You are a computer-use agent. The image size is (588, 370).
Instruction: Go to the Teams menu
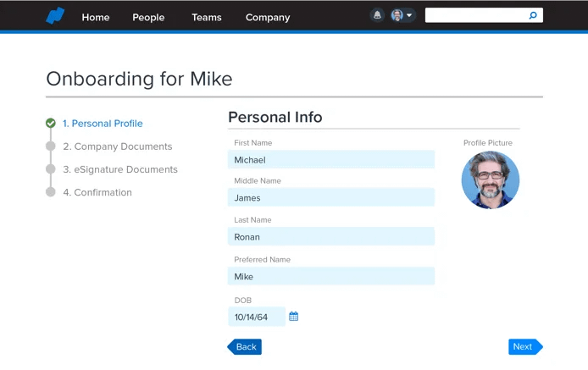tap(205, 17)
